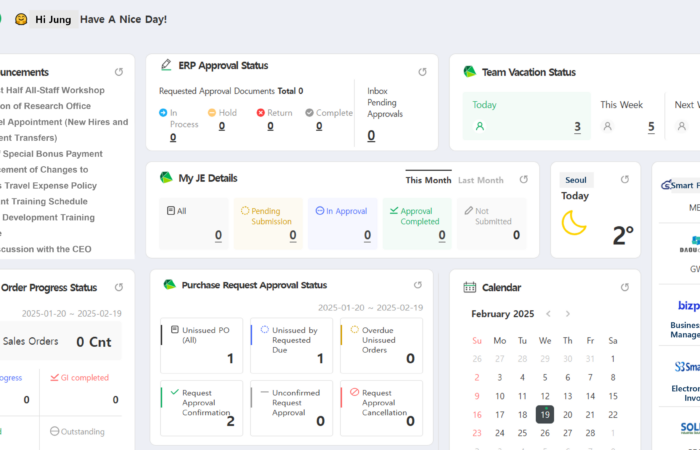
Task: Click the My JE Details refresh icon
Action: pos(523,180)
